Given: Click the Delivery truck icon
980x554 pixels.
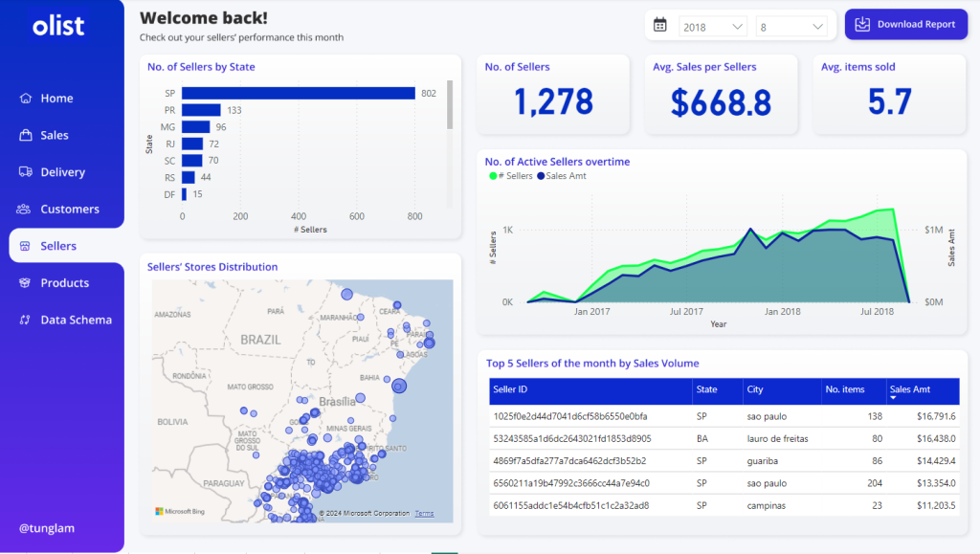Looking at the screenshot, I should [26, 172].
